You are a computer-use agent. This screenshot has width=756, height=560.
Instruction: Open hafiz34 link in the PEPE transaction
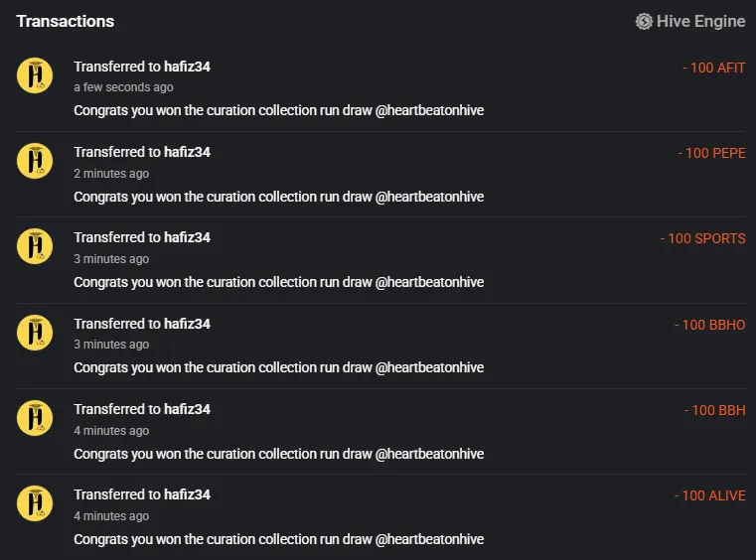click(187, 152)
